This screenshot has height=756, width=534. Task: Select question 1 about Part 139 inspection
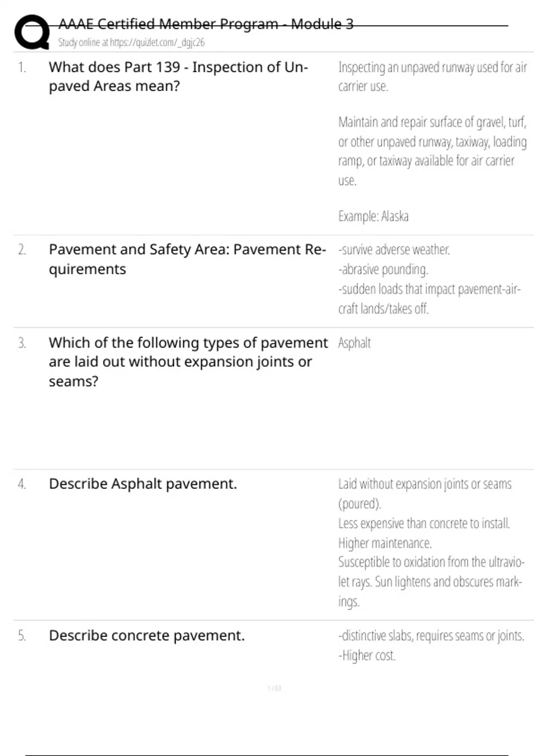coord(178,76)
